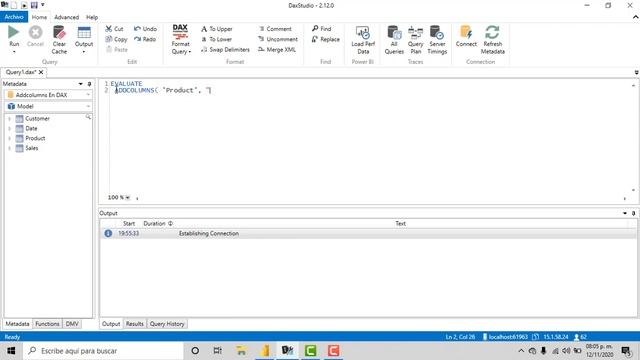Click Load Perf Data
640x360 pixels.
(363, 40)
